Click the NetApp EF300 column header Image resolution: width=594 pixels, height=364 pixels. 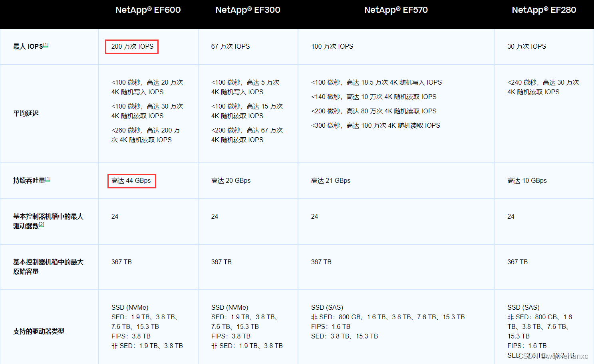[248, 10]
